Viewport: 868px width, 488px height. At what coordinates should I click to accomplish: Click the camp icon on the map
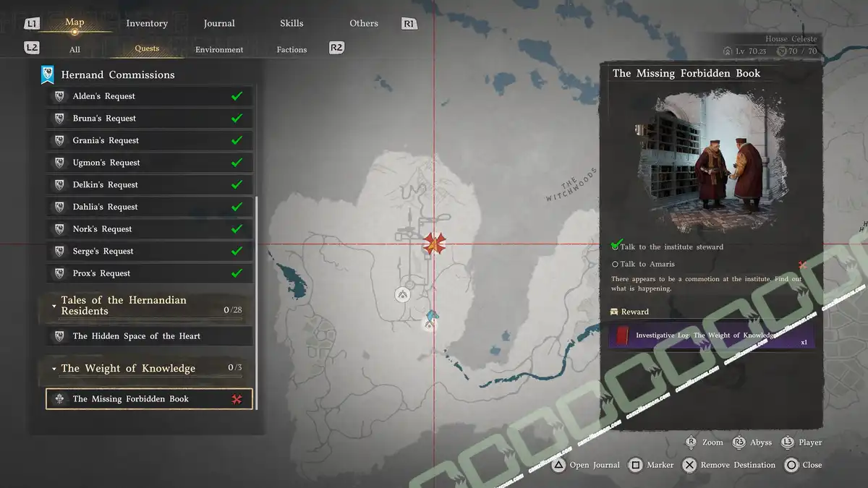click(403, 294)
